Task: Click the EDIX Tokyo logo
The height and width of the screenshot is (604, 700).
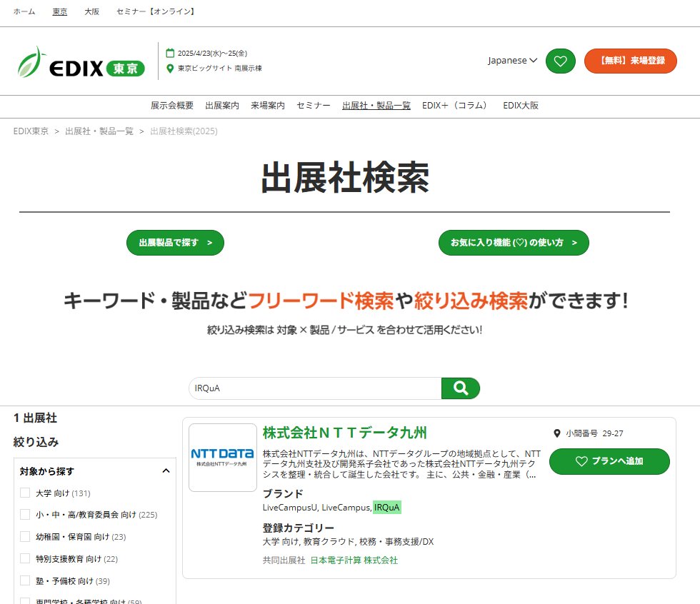Action: [81, 62]
